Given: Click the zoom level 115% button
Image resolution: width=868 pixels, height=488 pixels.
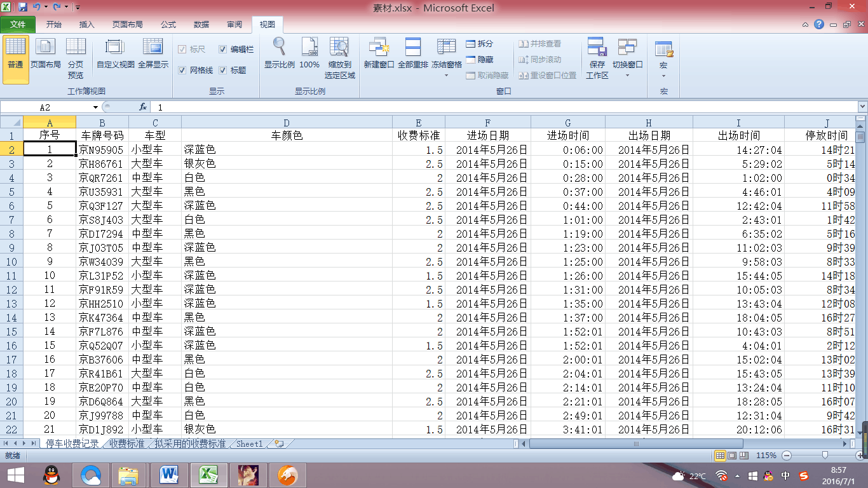Looking at the screenshot, I should click(x=767, y=456).
